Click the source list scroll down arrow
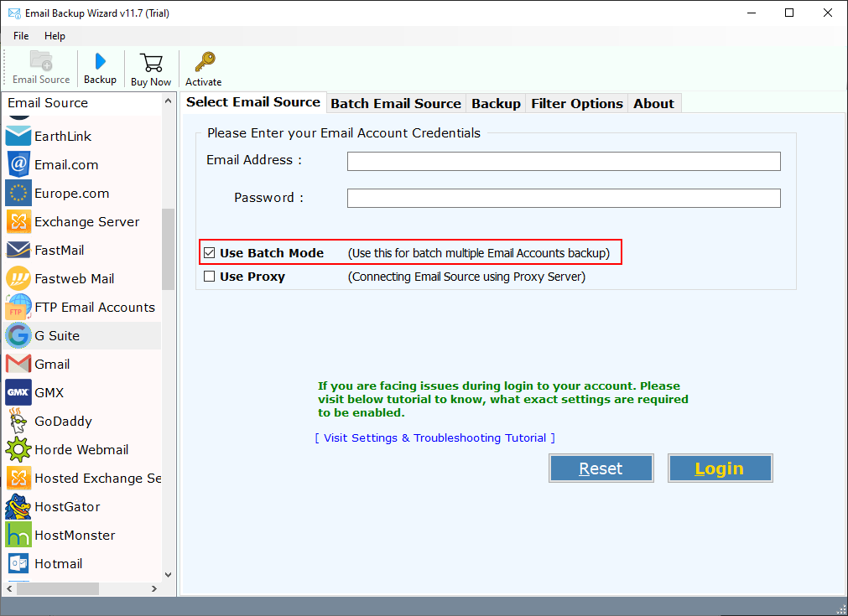Viewport: 848px width, 616px height. [169, 575]
